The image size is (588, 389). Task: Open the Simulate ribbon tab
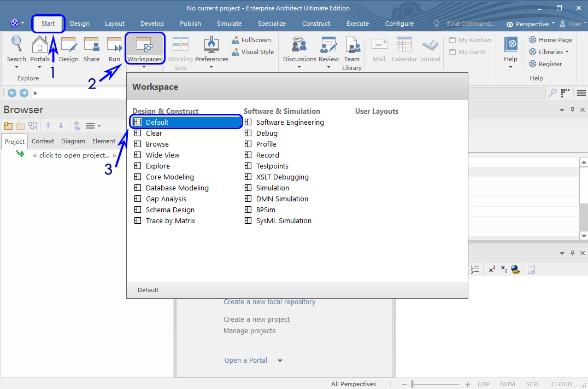point(229,24)
